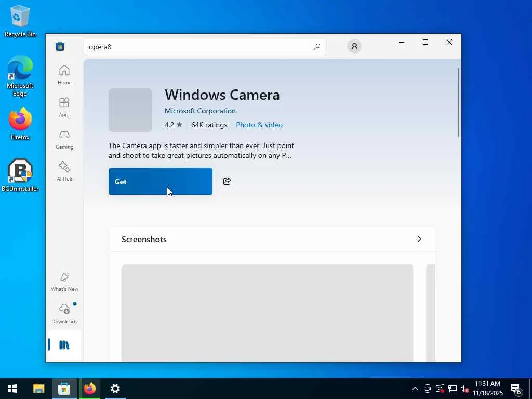This screenshot has height=399, width=532.
Task: Minimize the Microsoft Store window
Action: tap(402, 43)
